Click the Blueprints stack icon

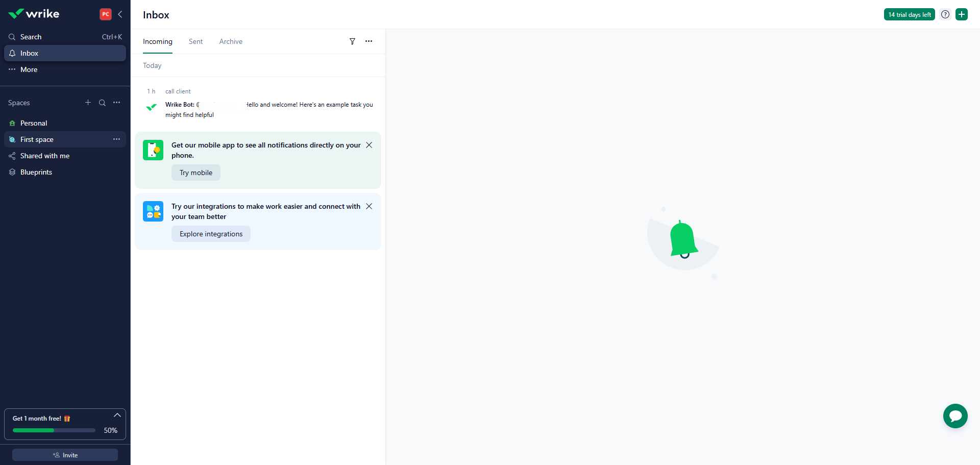12,172
